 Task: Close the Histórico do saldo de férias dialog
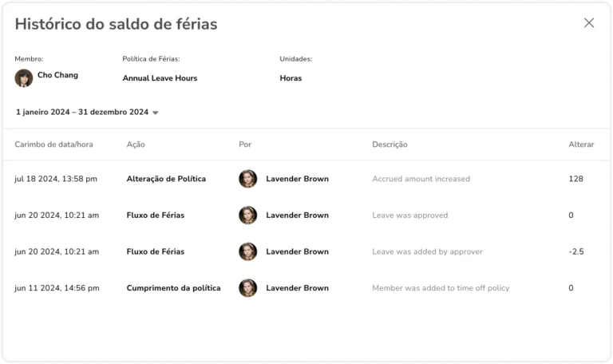[589, 23]
